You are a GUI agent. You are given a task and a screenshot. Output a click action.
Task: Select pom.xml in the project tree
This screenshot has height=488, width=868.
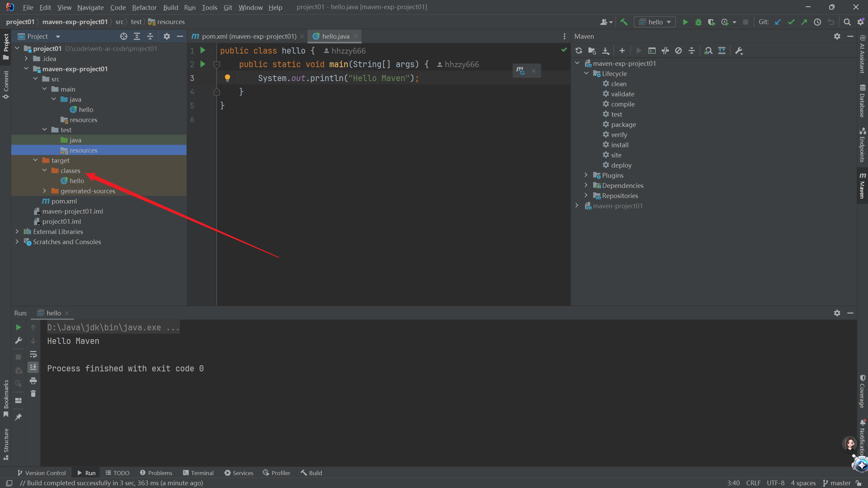pyautogui.click(x=64, y=201)
